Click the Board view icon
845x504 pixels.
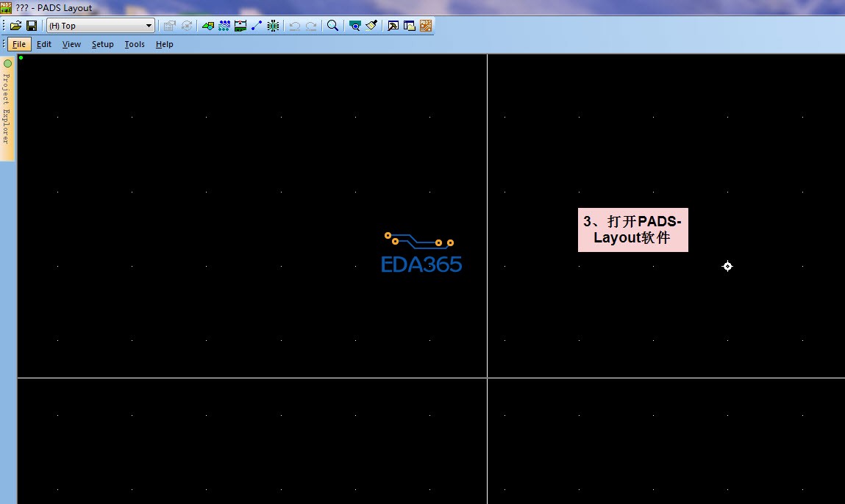click(354, 25)
